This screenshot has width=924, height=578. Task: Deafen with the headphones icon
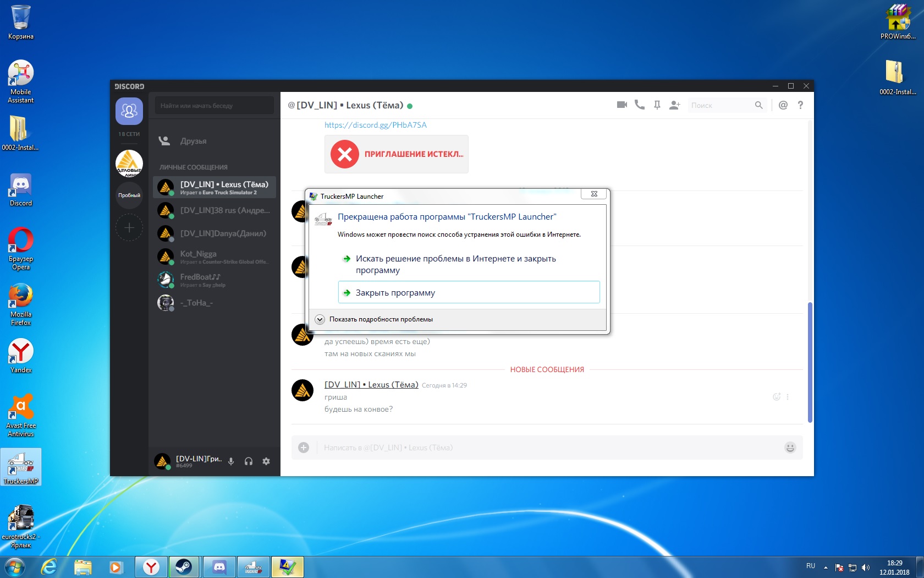click(249, 461)
